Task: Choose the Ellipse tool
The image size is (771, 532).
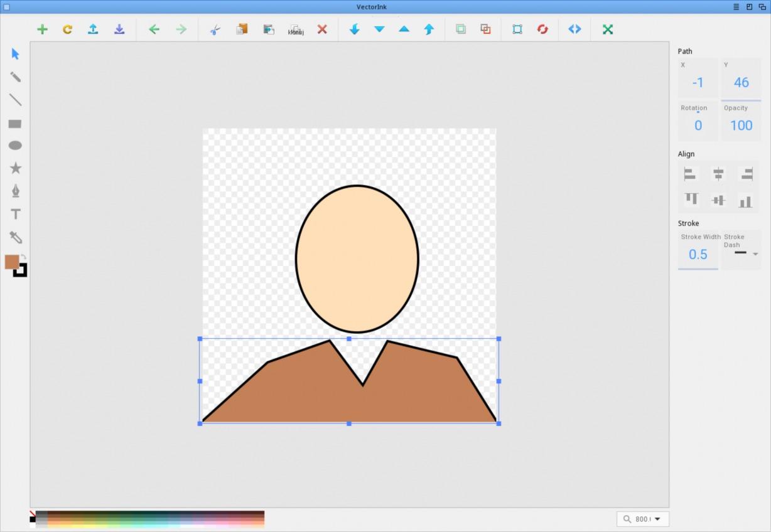Action: point(15,146)
